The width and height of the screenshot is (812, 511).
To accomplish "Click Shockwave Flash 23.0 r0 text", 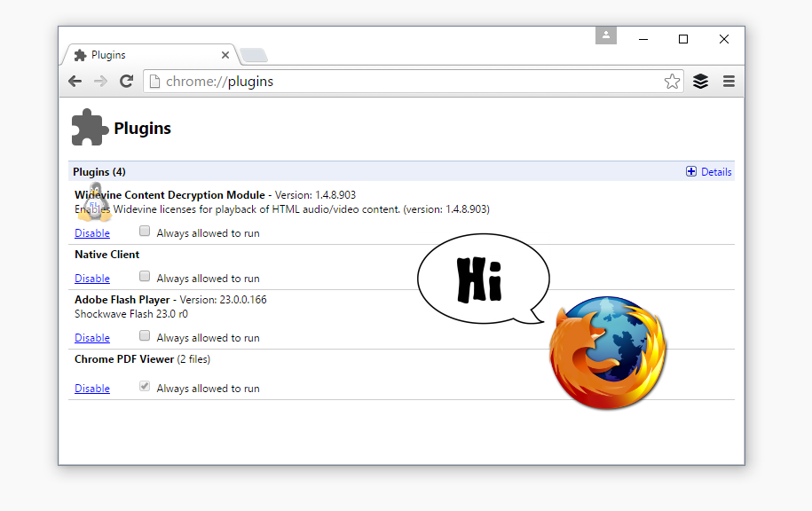I will 131,314.
